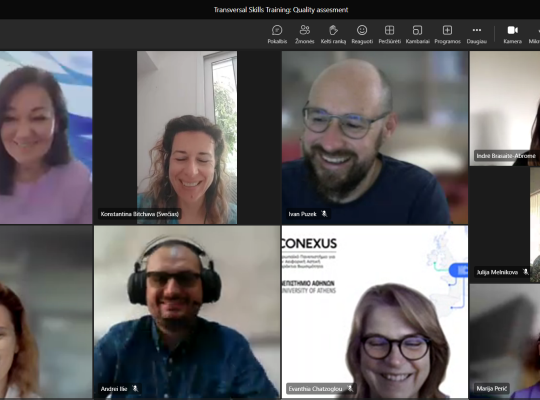Open Programos apps panel
Screen dimensions: 540x400
(447, 34)
